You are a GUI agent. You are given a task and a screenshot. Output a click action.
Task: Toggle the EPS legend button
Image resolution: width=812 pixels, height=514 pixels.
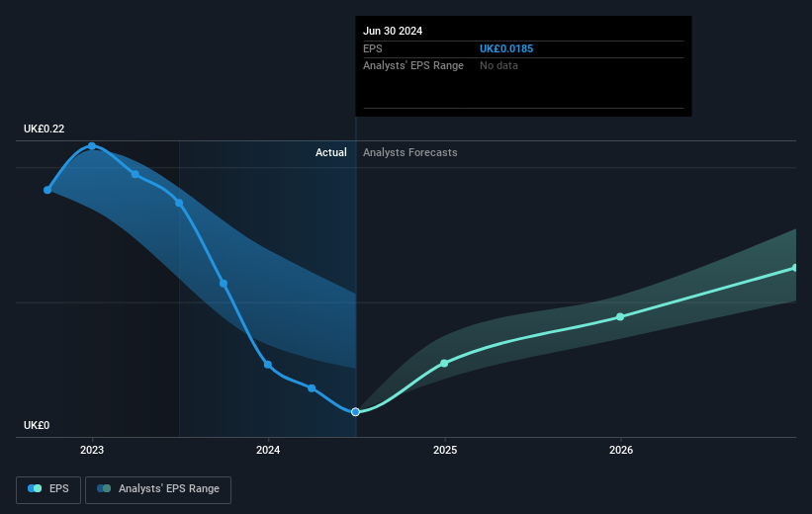point(48,489)
